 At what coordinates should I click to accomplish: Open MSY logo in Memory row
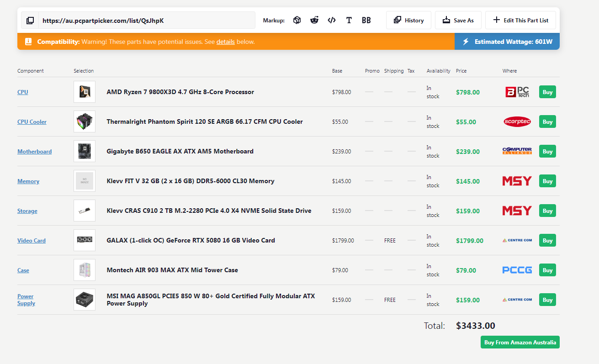(x=517, y=181)
